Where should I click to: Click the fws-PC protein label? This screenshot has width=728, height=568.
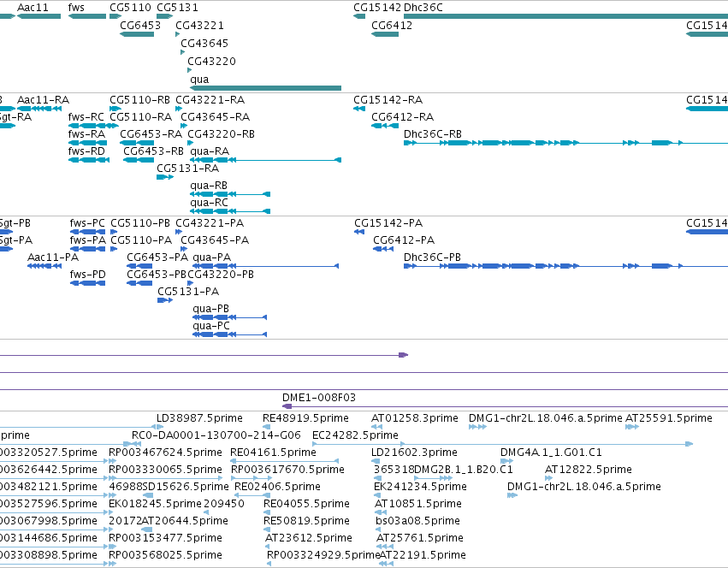87,223
